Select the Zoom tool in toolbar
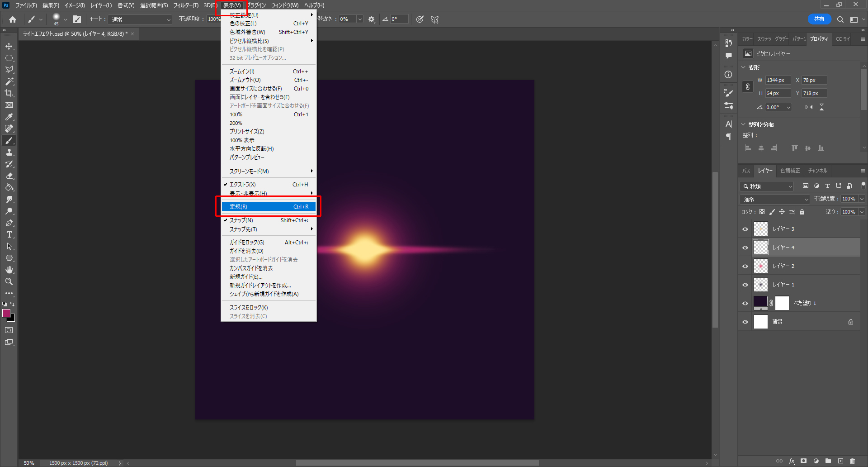Image resolution: width=868 pixels, height=467 pixels. click(x=9, y=281)
